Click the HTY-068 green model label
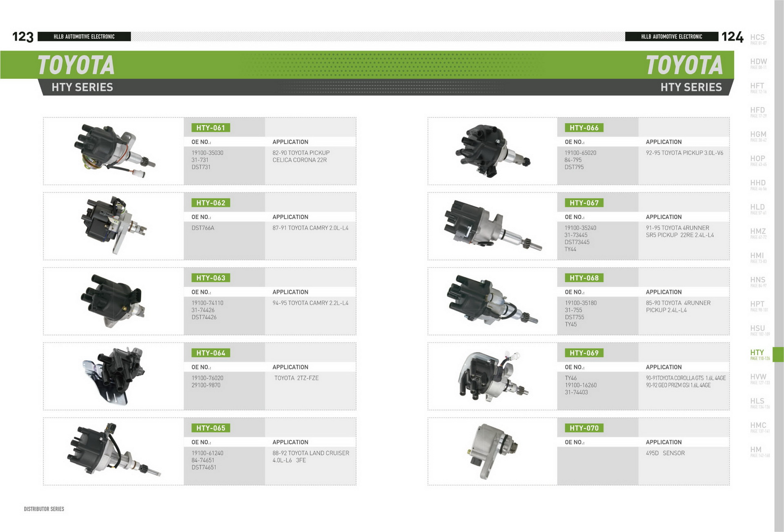Screen dimensions: 784x532 (584, 278)
